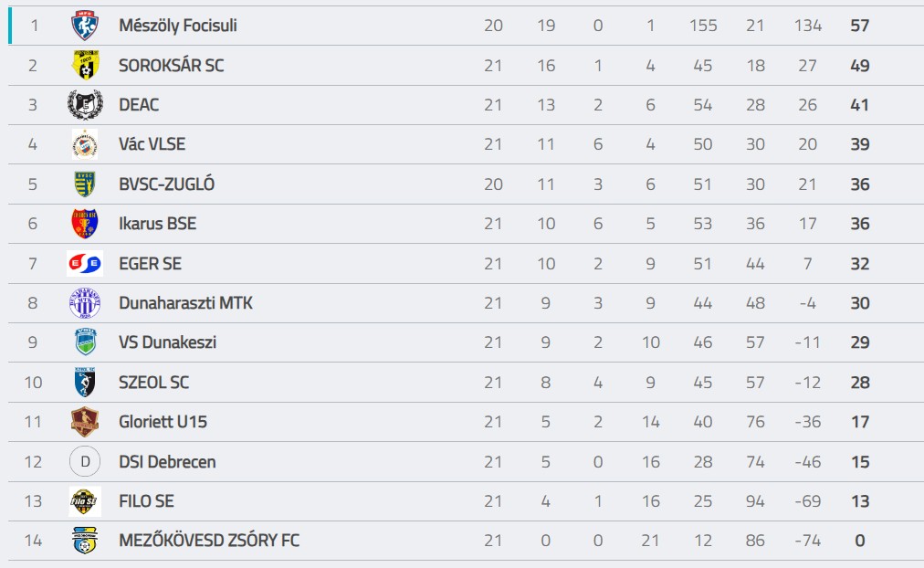Screen dimensions: 924x568
Task: Select the MEZŐKÖVESD ZSÓRY FC name link
Action: tap(209, 541)
